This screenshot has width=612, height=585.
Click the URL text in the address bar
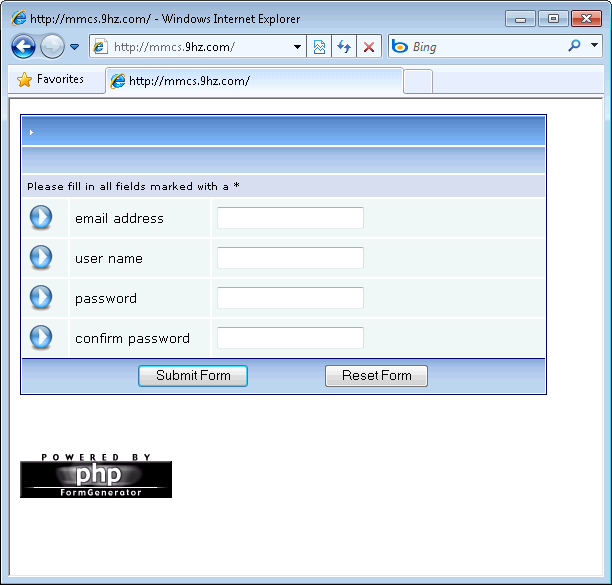[174, 47]
